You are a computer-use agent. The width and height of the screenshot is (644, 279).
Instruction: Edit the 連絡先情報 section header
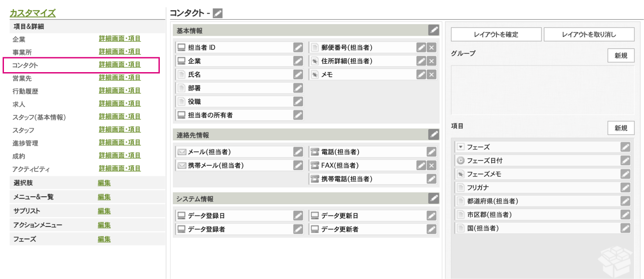click(x=433, y=135)
